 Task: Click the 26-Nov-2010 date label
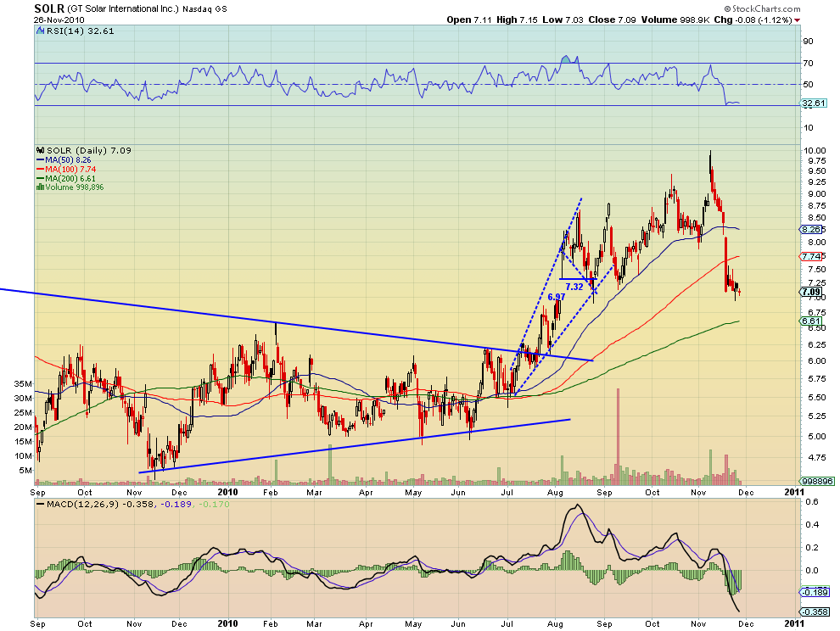tap(59, 20)
